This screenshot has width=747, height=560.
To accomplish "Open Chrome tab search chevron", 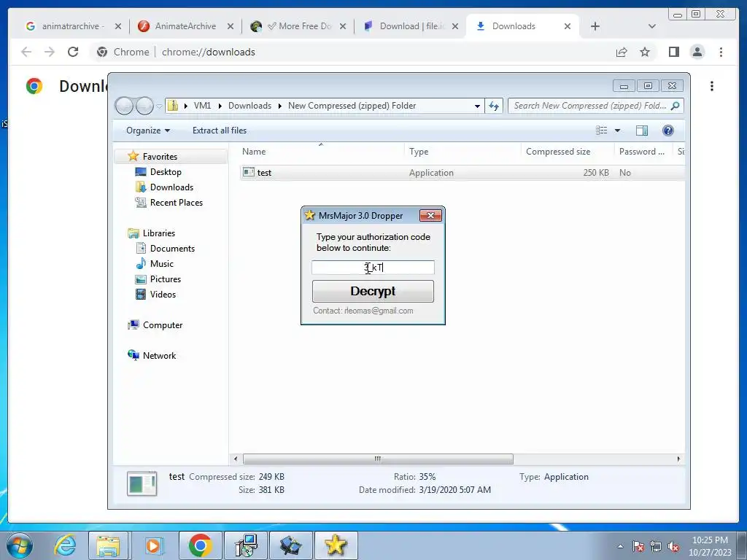I will (x=652, y=26).
